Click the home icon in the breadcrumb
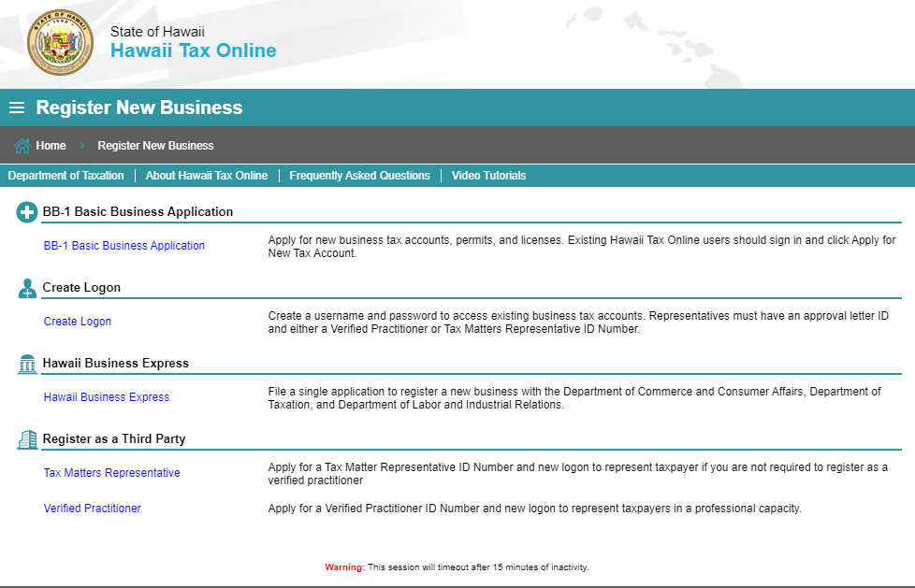Image resolution: width=915 pixels, height=588 pixels. pos(20,145)
